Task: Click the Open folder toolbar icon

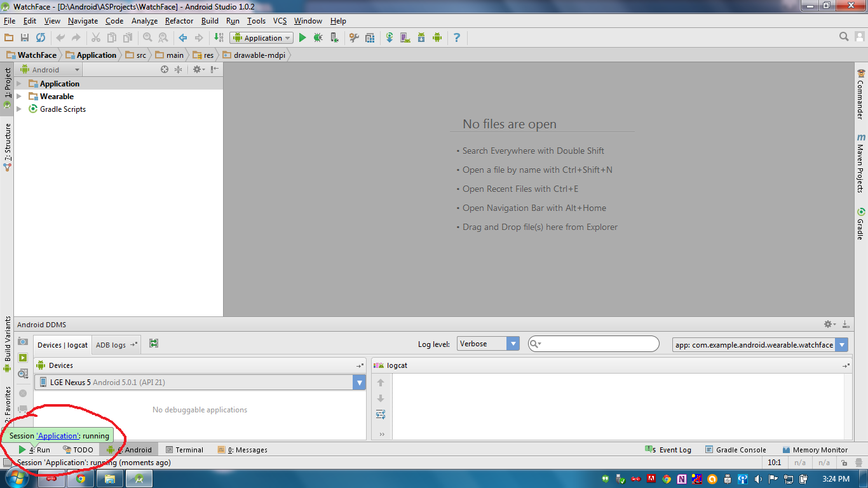Action: click(x=9, y=38)
